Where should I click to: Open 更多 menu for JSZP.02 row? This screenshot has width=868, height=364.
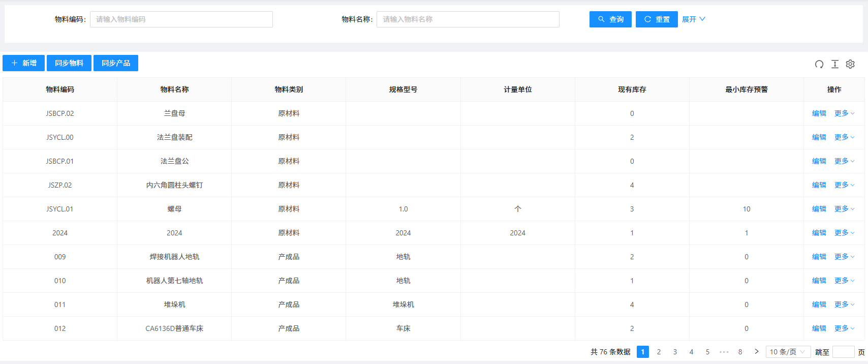pyautogui.click(x=845, y=185)
